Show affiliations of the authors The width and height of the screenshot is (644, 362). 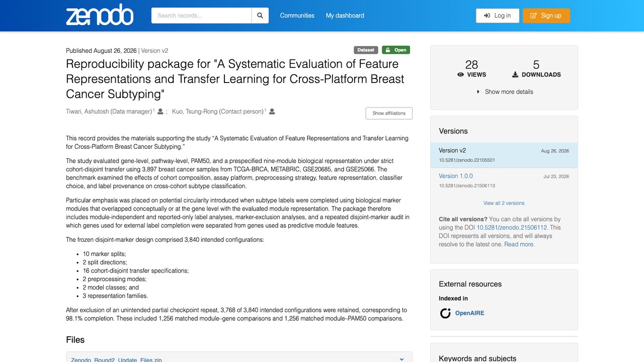[x=389, y=113]
